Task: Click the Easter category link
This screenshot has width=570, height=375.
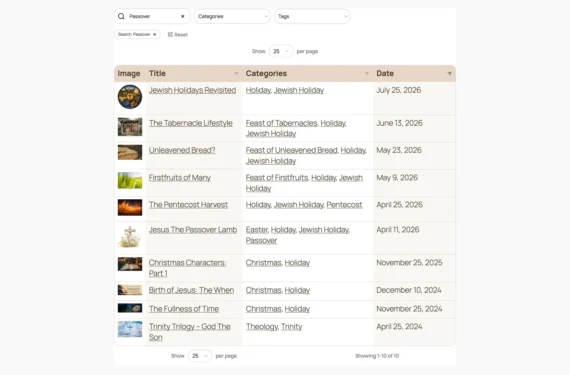Action: [x=257, y=230]
